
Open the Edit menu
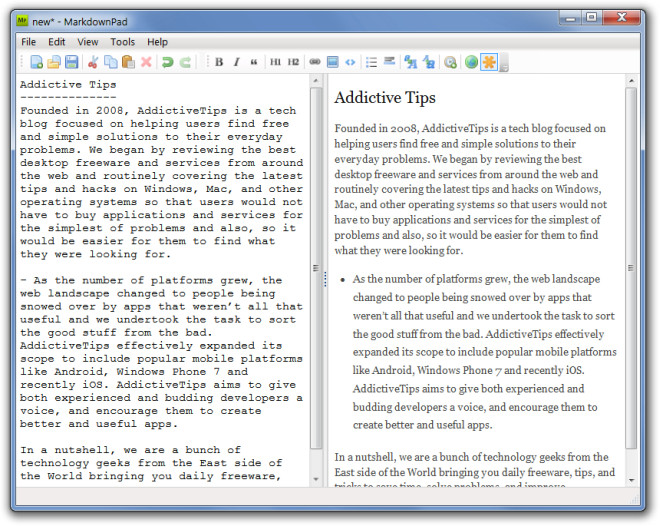pyautogui.click(x=57, y=42)
